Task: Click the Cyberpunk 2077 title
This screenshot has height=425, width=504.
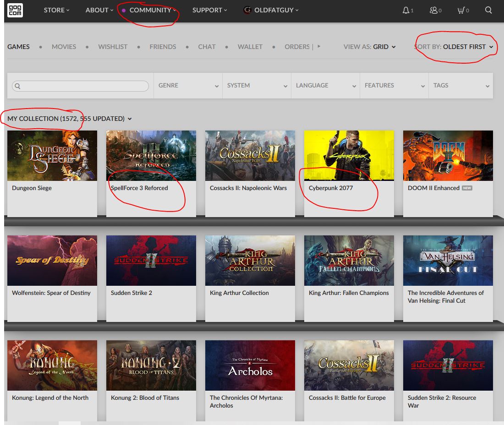Action: click(x=331, y=188)
